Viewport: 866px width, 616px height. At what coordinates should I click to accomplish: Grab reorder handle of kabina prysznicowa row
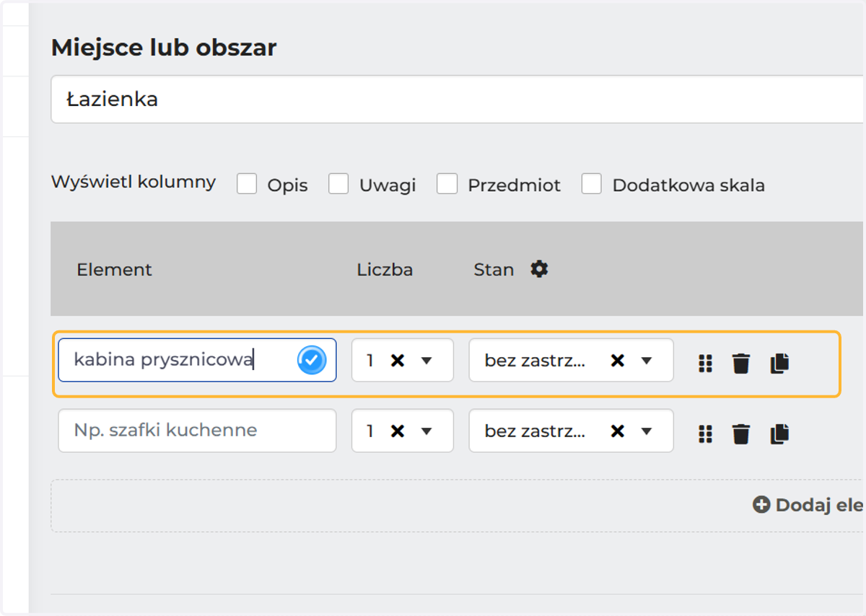(x=705, y=364)
